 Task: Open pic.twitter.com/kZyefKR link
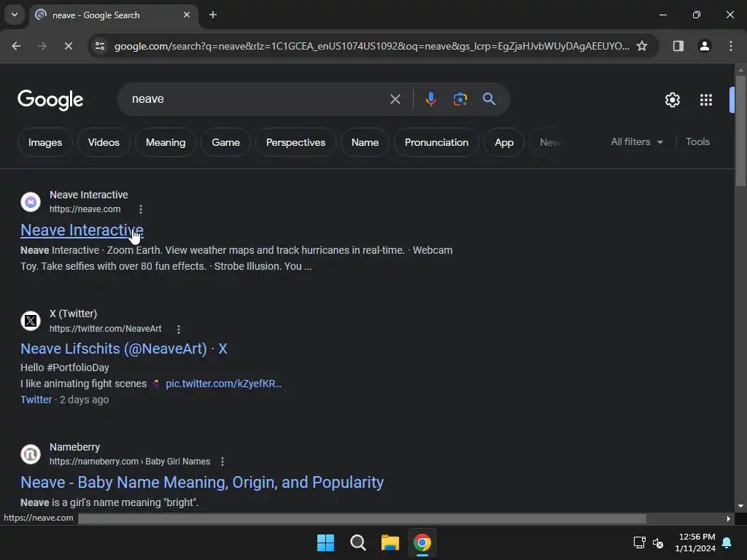pyautogui.click(x=224, y=384)
